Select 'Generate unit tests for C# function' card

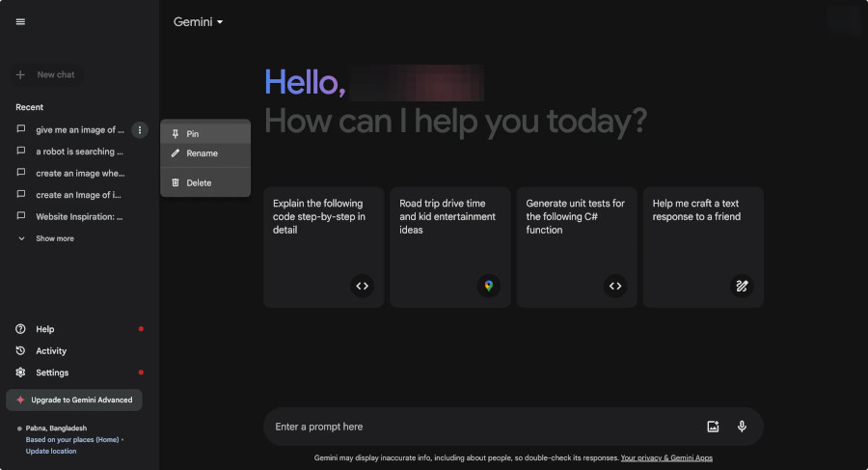tap(577, 247)
